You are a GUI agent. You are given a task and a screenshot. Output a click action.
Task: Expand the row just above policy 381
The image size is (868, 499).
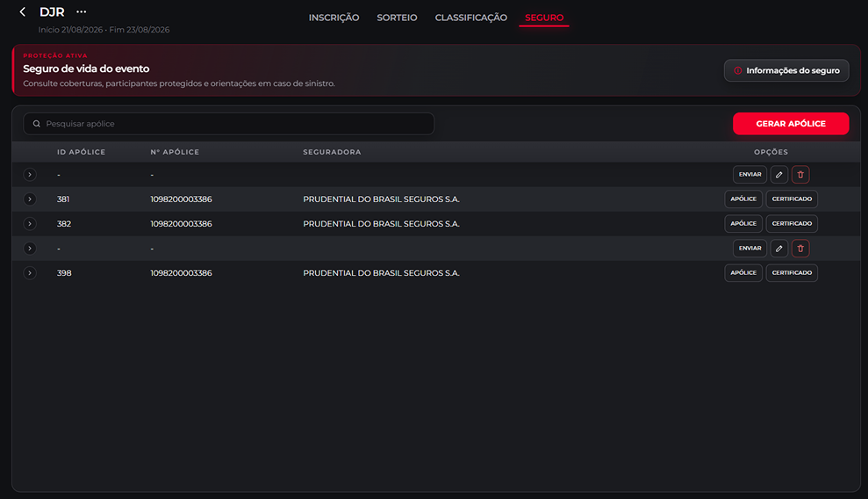click(x=30, y=175)
